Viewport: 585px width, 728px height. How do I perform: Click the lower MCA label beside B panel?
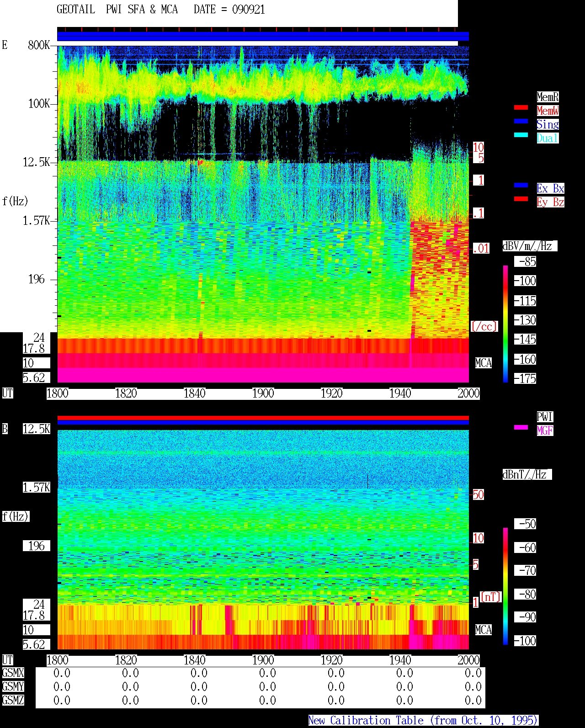click(x=484, y=630)
